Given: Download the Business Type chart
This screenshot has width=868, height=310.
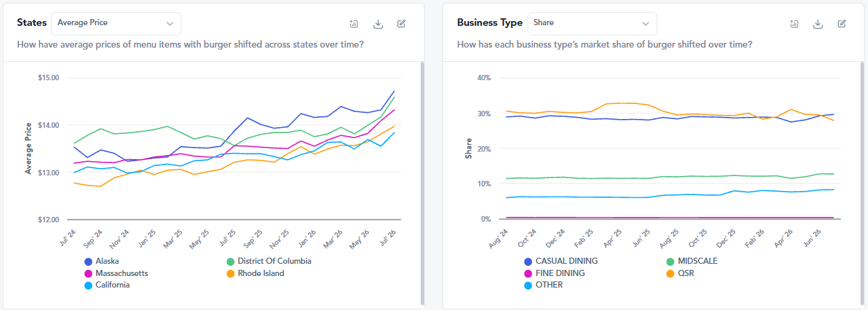Looking at the screenshot, I should 818,24.
